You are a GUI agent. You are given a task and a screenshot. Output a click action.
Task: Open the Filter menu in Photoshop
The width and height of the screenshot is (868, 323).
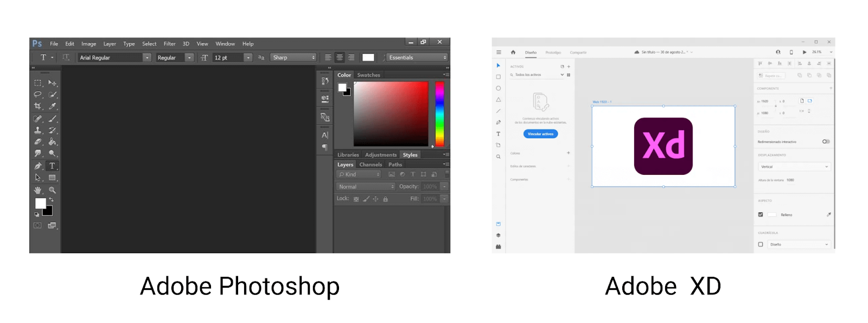click(x=170, y=44)
